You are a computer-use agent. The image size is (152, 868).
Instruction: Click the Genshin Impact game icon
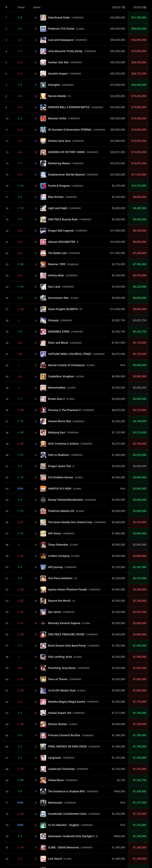click(x=43, y=74)
